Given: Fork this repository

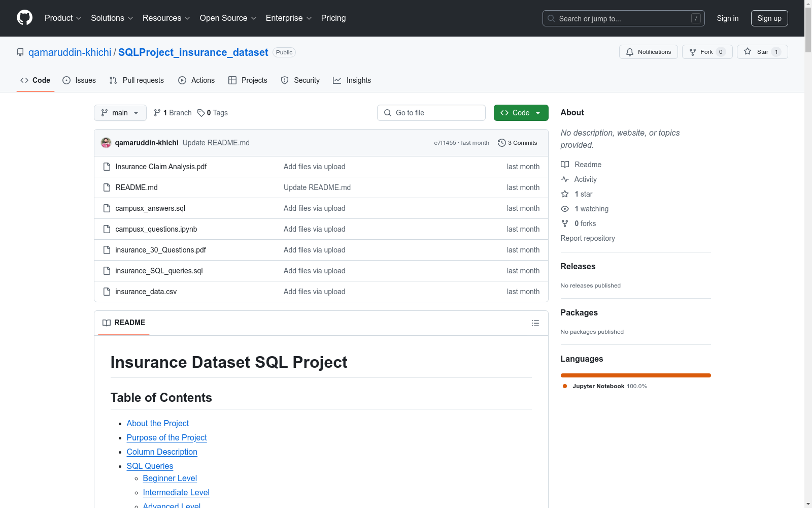Looking at the screenshot, I should [707, 52].
